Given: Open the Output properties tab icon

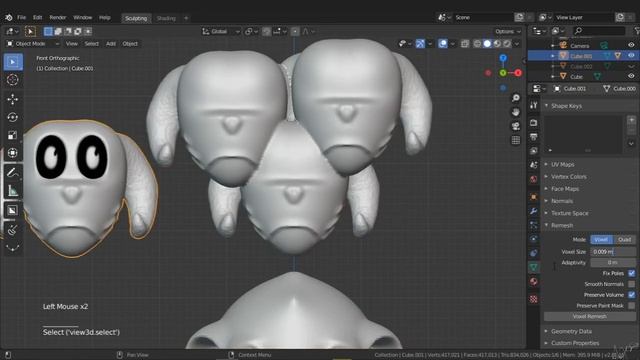Looking at the screenshot, I should [534, 137].
